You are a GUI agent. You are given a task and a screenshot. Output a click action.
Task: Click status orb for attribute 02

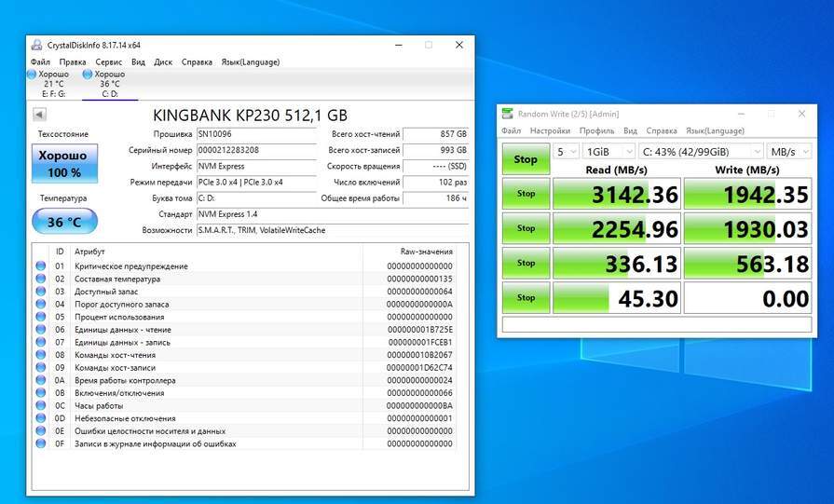[x=40, y=279]
